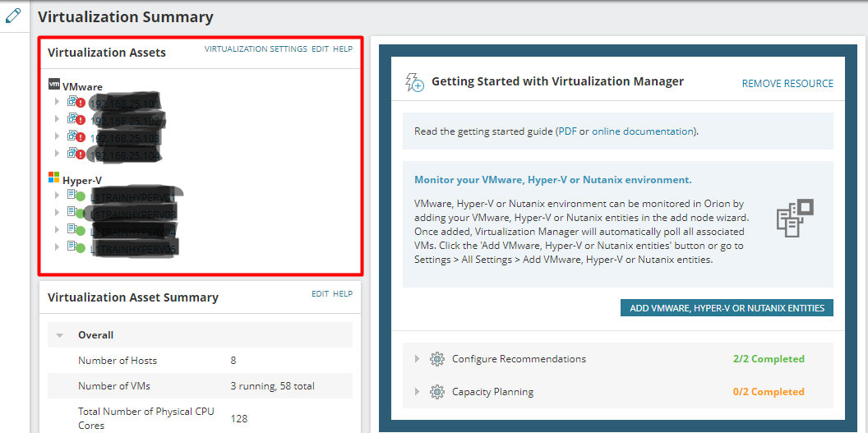Expand the 192.168.25.102 VMware node

pos(57,118)
